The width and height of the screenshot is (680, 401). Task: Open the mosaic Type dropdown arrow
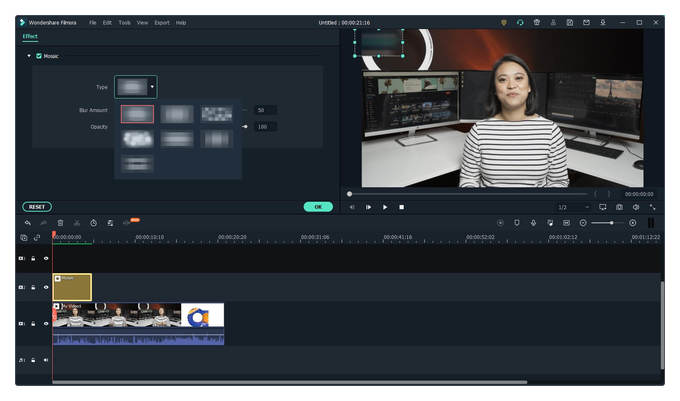click(x=152, y=87)
